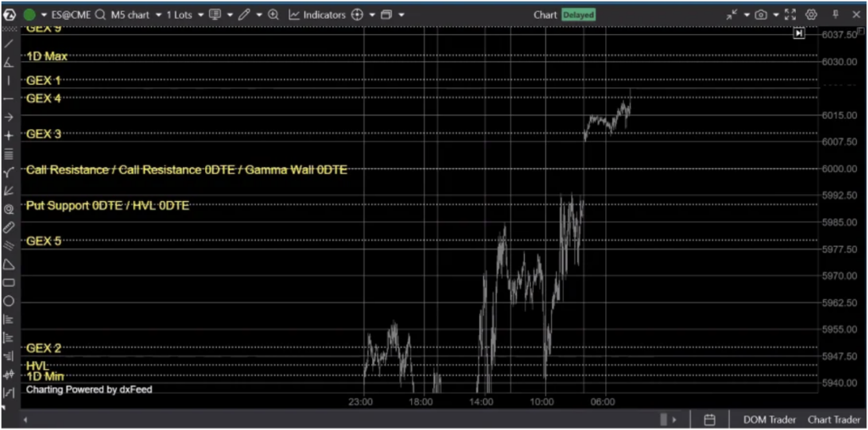Select the rectangle shape tool
Viewport: 868px width, 430px height.
(x=8, y=282)
